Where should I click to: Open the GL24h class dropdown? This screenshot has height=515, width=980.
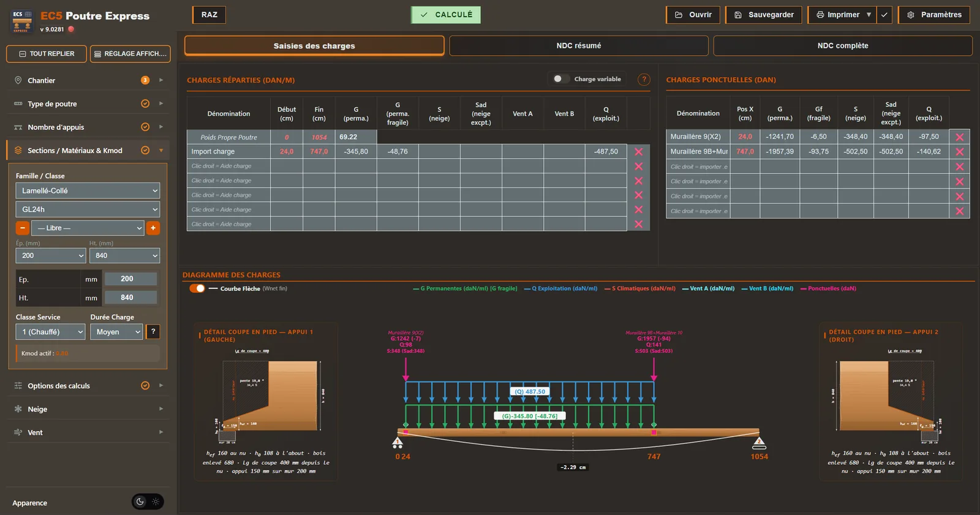88,209
